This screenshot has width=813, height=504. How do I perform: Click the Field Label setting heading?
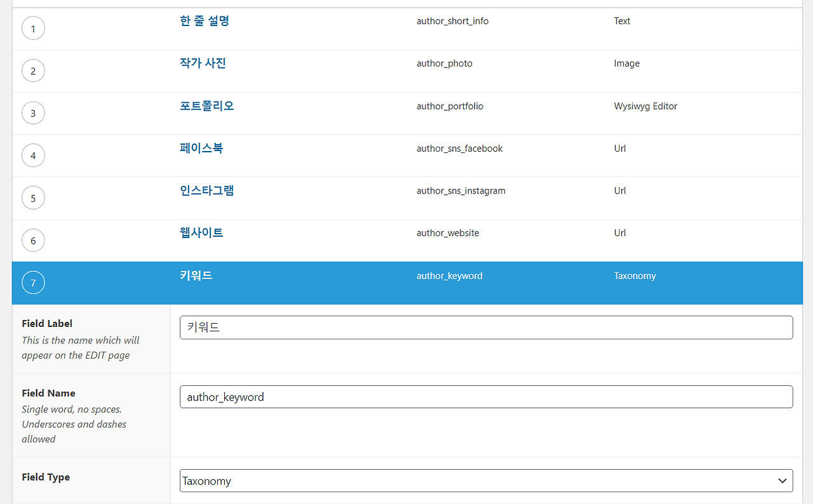pyautogui.click(x=47, y=324)
